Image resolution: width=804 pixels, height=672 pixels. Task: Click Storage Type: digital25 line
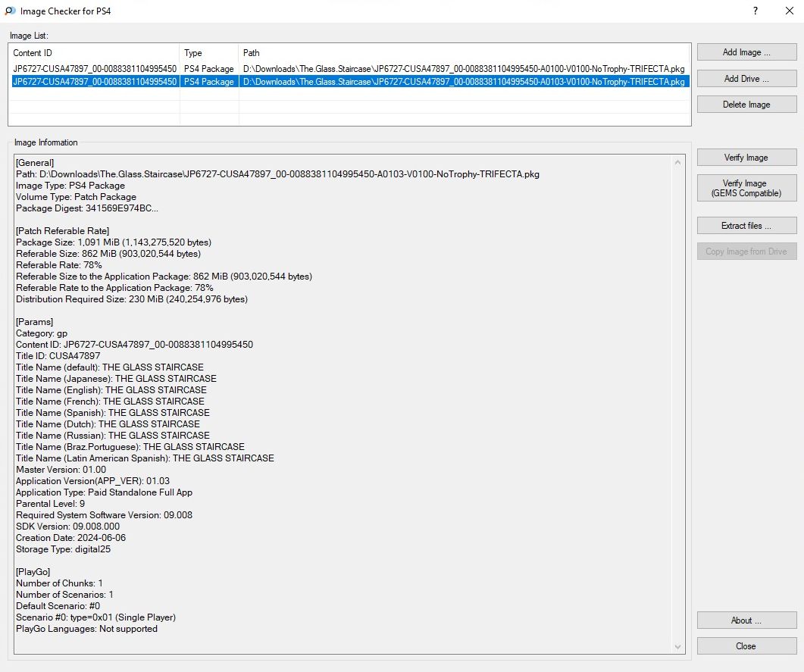point(63,549)
